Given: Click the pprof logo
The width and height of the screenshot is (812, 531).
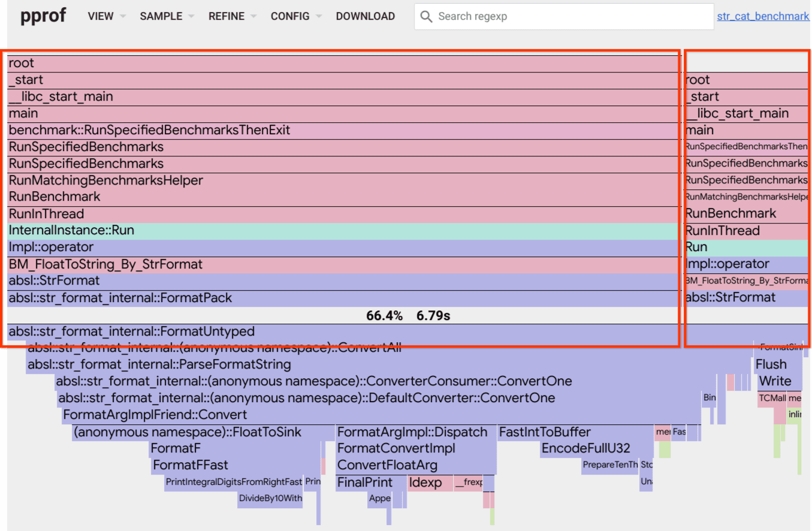Looking at the screenshot, I should 43,17.
